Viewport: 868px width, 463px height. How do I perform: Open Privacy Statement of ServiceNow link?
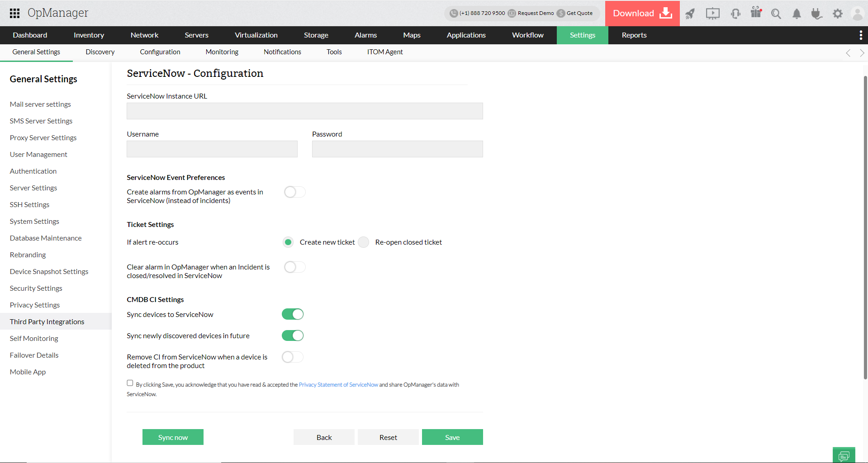pos(338,385)
